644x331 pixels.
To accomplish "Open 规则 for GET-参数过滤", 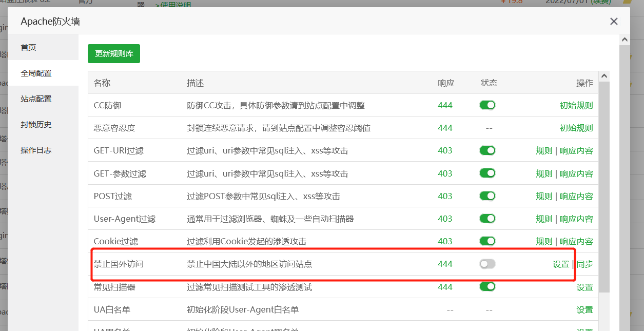I will tap(544, 173).
